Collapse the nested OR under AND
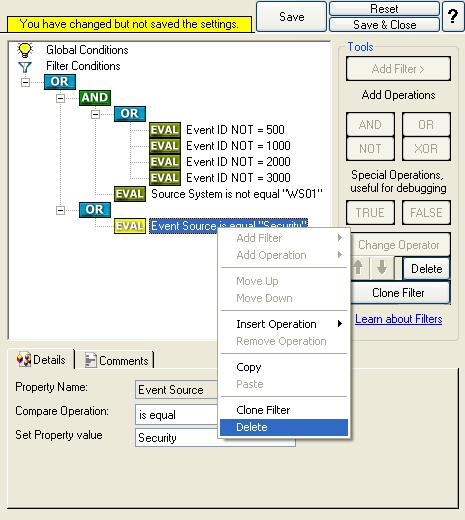 coord(95,114)
